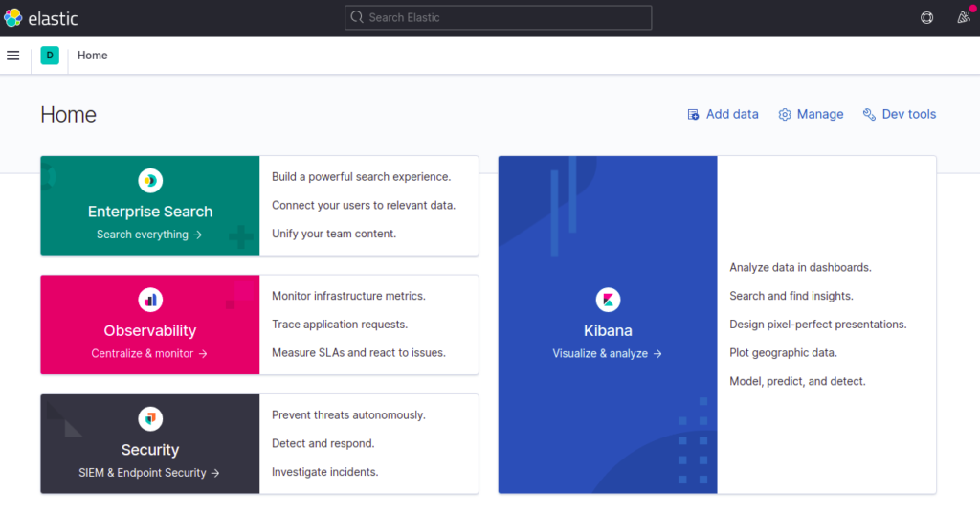Focus the Search Elastic input field

tap(498, 17)
